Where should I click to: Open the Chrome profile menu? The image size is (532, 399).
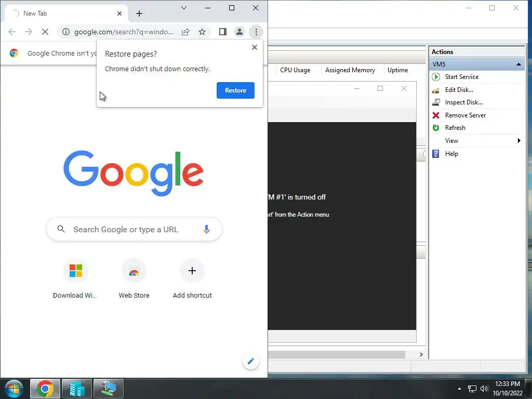[x=239, y=32]
